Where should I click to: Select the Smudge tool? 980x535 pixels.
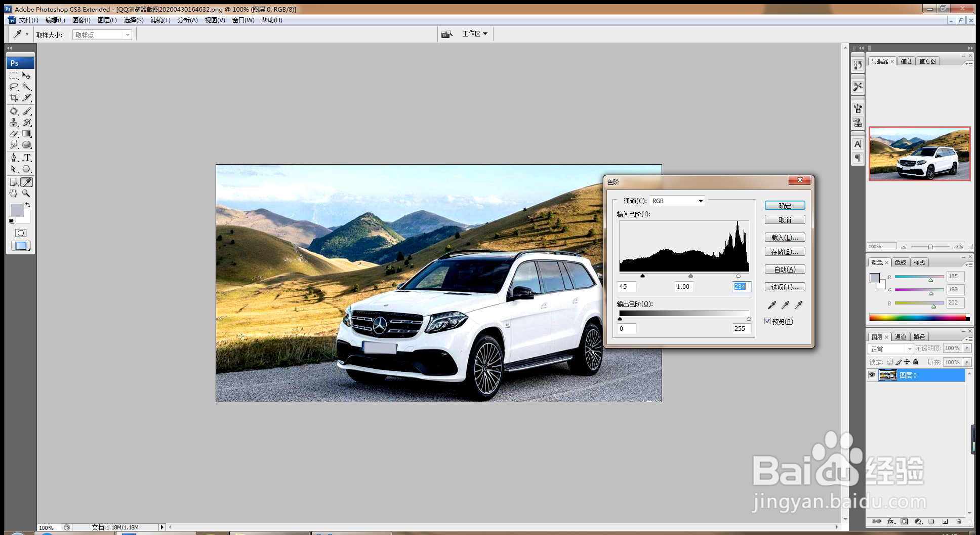pos(14,144)
